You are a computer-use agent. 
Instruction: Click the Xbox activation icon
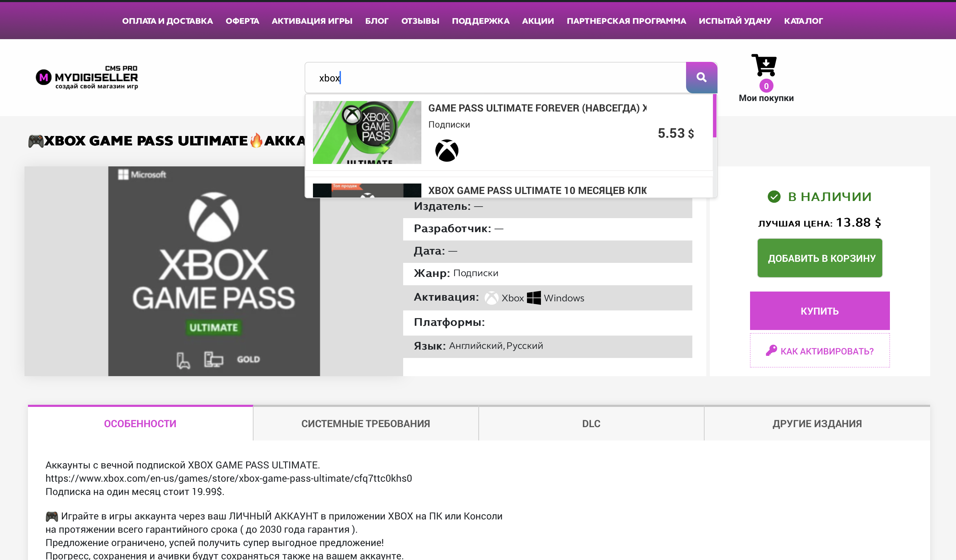491,297
